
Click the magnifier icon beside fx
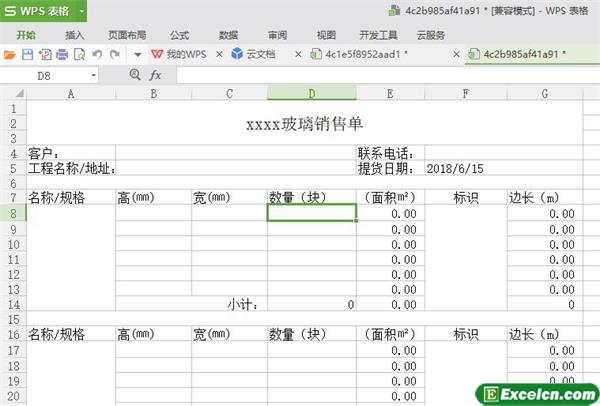(135, 75)
